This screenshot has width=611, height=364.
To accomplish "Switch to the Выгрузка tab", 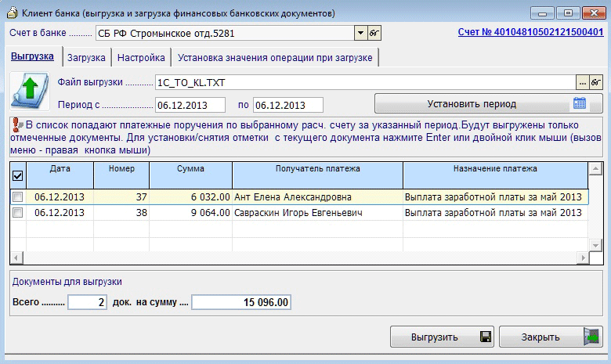I will [32, 56].
